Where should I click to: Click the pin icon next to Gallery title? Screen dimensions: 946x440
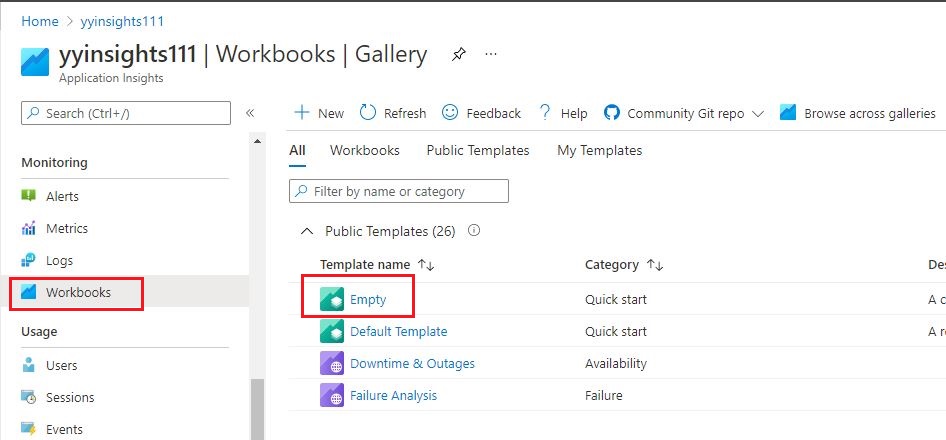[458, 55]
